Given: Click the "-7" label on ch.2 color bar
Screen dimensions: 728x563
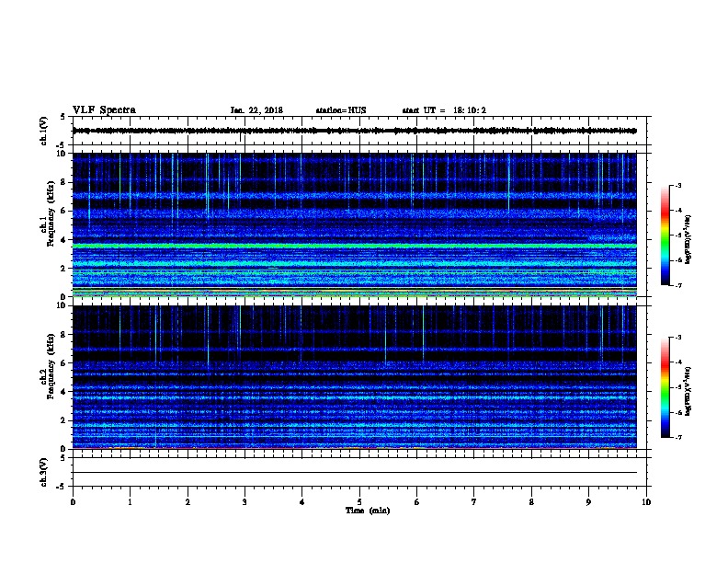Looking at the screenshot, I should pyautogui.click(x=678, y=438).
